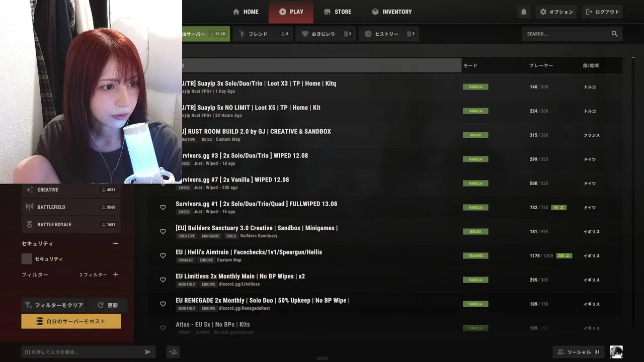Sort by the 国/地域 column header

(591, 65)
